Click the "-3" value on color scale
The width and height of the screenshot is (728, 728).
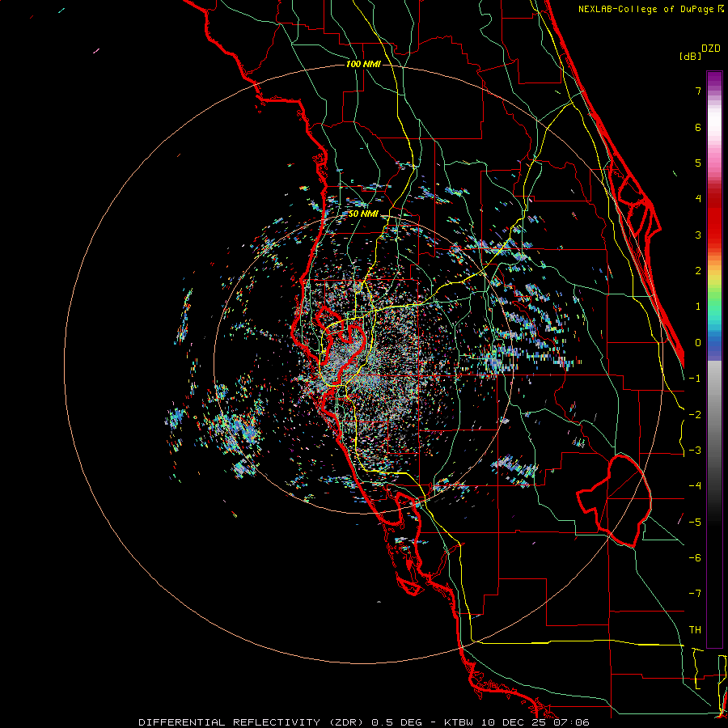(695, 451)
